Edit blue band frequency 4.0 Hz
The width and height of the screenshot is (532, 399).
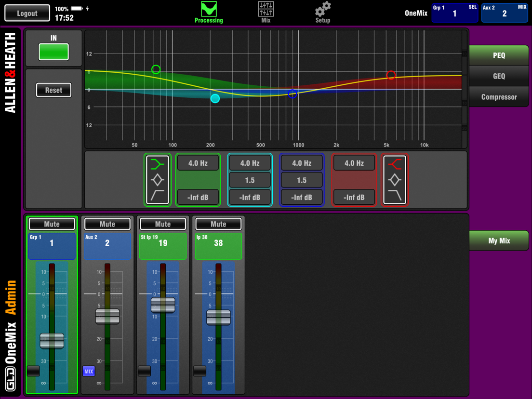tap(302, 163)
